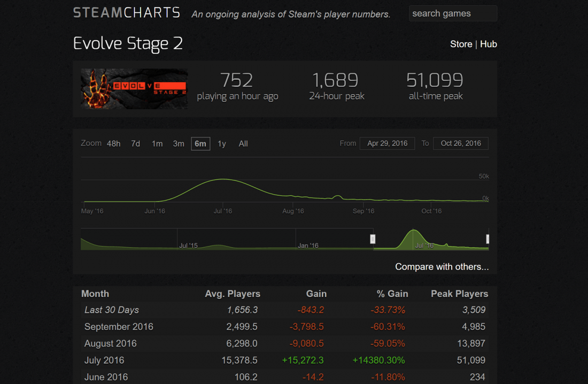
Task: Click the July 2016 peak on the main chart
Action: click(223, 179)
